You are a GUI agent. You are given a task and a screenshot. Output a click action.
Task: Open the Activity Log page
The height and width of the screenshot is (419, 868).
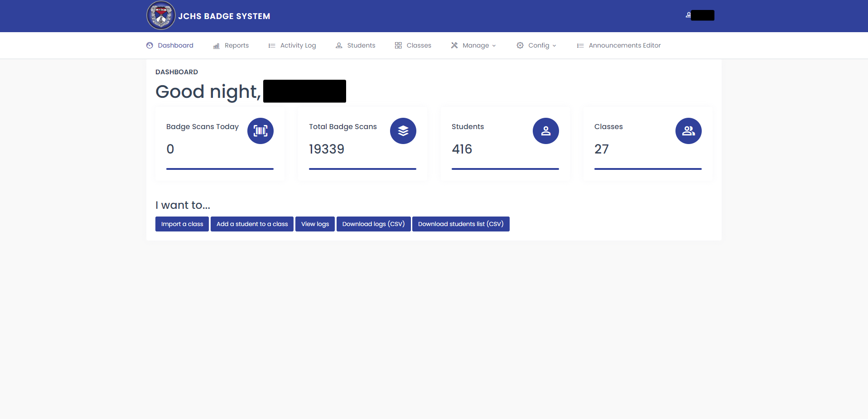tap(298, 45)
